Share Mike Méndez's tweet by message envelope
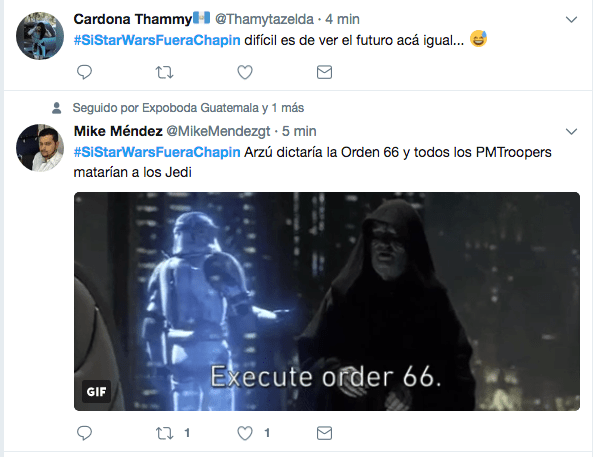This screenshot has height=457, width=593. [324, 433]
